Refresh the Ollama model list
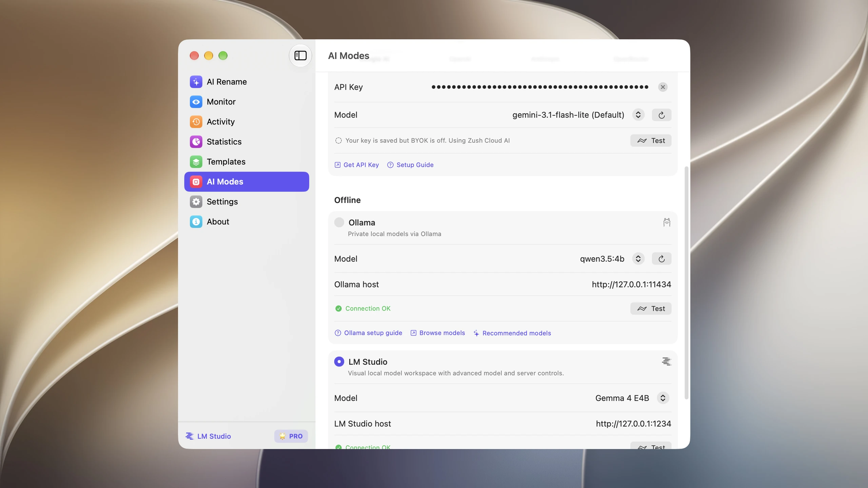This screenshot has height=488, width=868. [662, 259]
